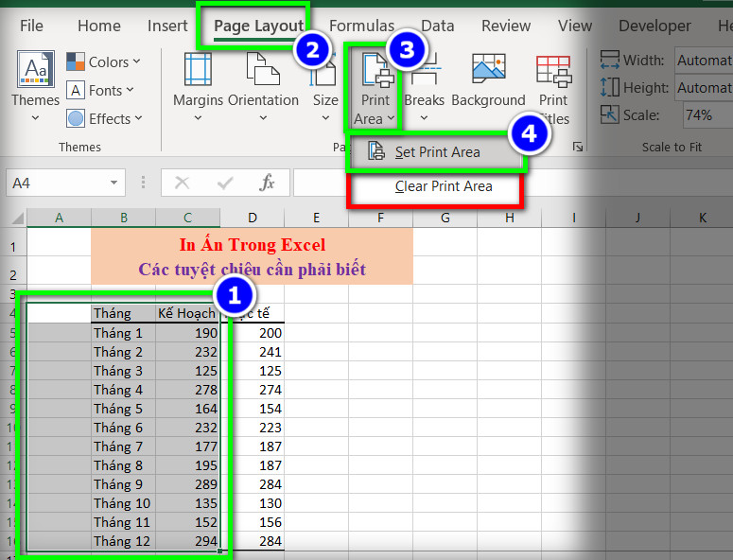Click the Insert Function fx icon
Image resolution: width=733 pixels, height=560 pixels.
267,183
